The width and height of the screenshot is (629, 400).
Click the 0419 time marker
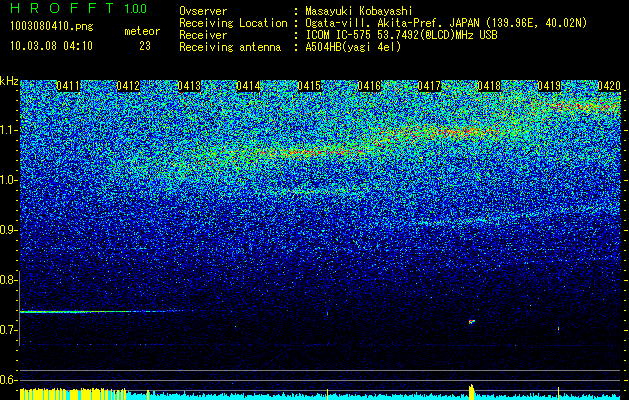coord(549,86)
